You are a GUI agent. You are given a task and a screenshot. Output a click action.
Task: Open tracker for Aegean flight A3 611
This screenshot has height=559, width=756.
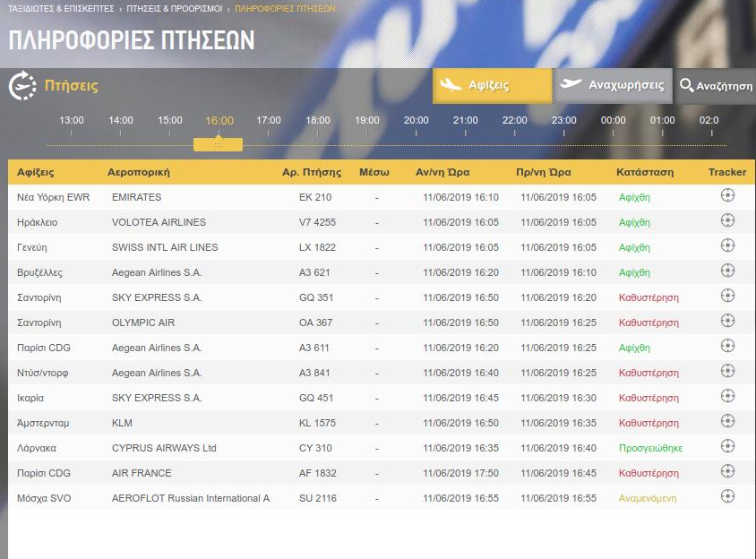point(727,346)
